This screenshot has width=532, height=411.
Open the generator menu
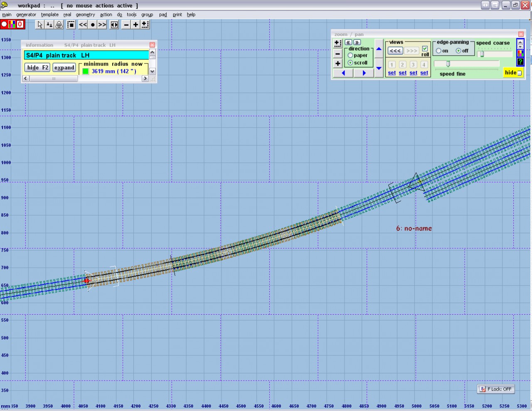point(26,15)
